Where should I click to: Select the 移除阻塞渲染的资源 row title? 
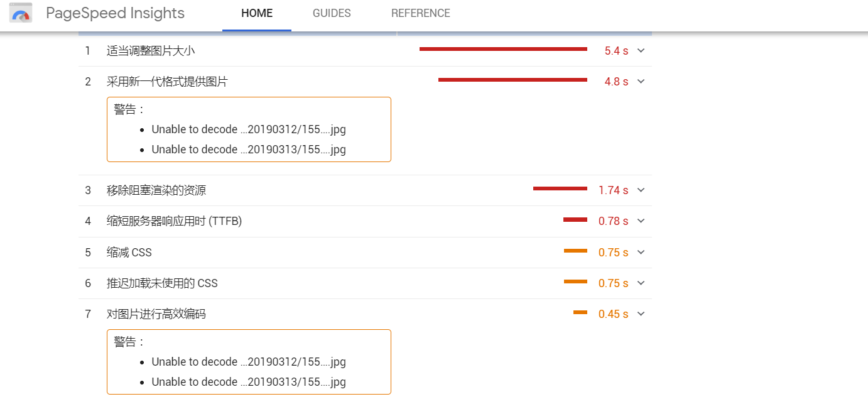pos(156,190)
